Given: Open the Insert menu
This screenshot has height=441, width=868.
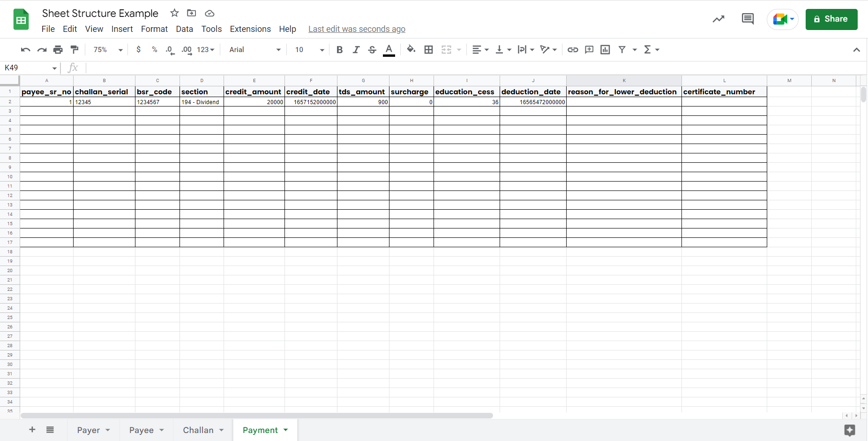Looking at the screenshot, I should click(x=122, y=29).
